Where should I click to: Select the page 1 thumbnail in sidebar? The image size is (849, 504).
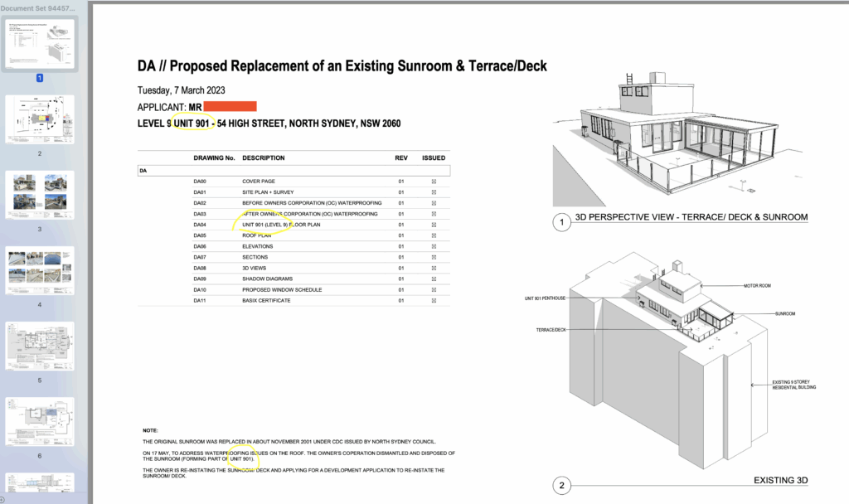[40, 43]
